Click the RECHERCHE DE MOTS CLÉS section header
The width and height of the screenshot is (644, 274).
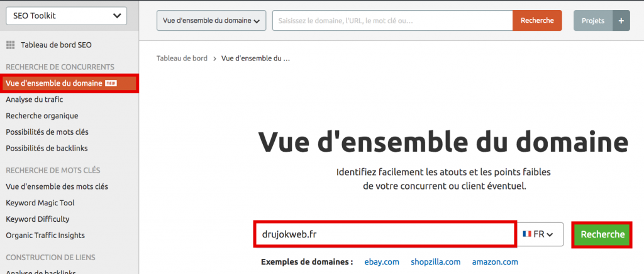tap(53, 170)
